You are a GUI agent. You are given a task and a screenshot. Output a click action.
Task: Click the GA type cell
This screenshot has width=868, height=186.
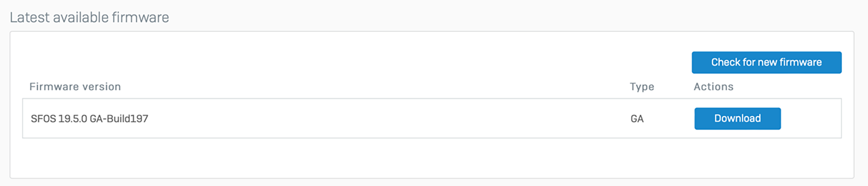637,119
